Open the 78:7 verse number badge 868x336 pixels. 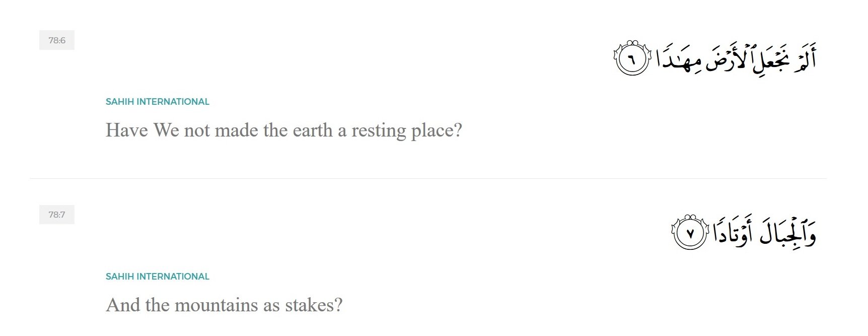coord(57,215)
